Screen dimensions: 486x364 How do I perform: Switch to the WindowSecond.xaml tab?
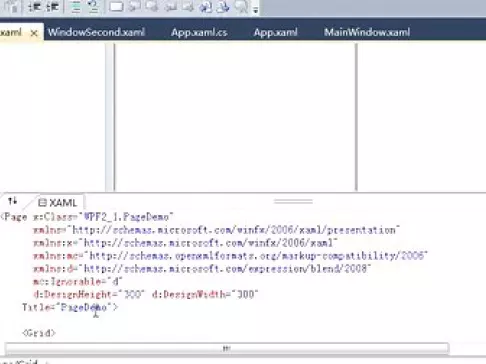pos(96,32)
